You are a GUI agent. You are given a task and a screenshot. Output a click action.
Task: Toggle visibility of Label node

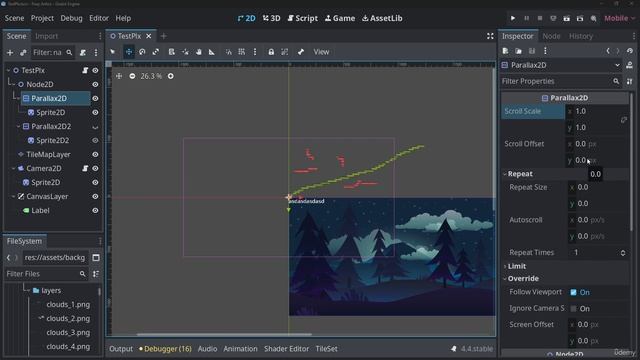pyautogui.click(x=95, y=211)
